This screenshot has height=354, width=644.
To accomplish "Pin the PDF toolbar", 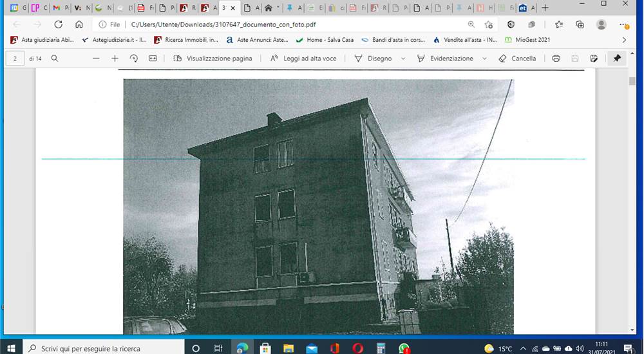I will click(x=617, y=59).
